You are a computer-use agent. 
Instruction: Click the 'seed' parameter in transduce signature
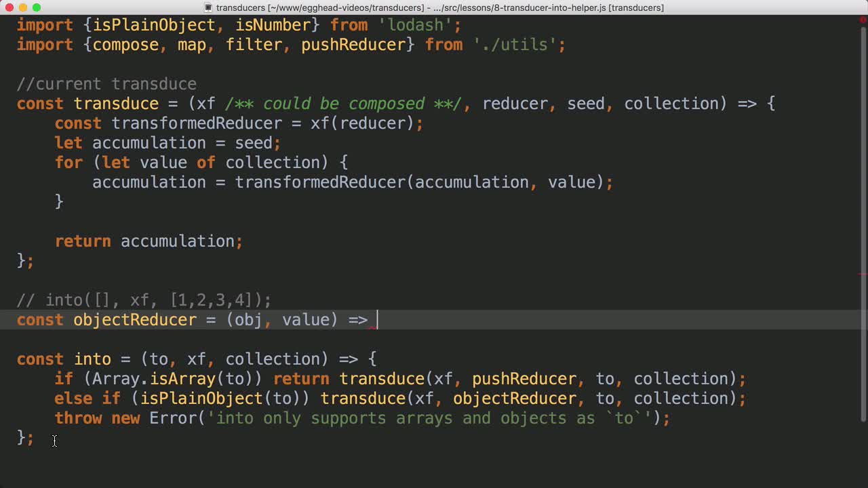pyautogui.click(x=586, y=104)
